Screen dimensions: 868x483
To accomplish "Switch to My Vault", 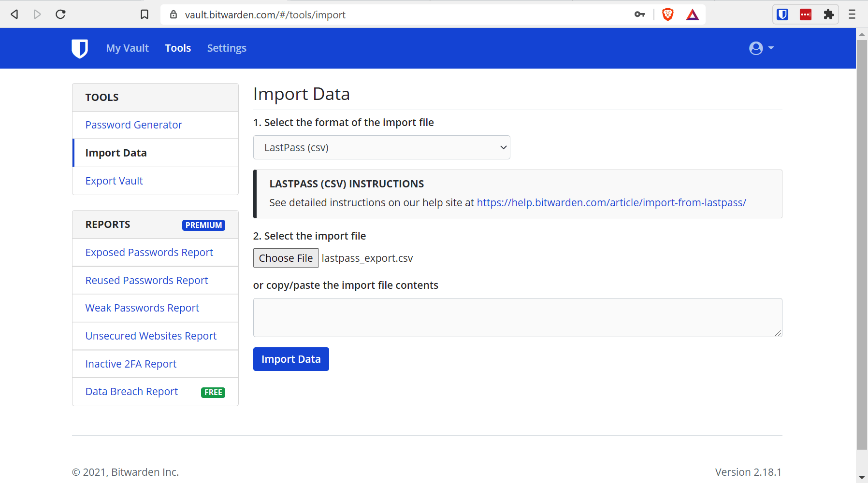I will pyautogui.click(x=127, y=48).
